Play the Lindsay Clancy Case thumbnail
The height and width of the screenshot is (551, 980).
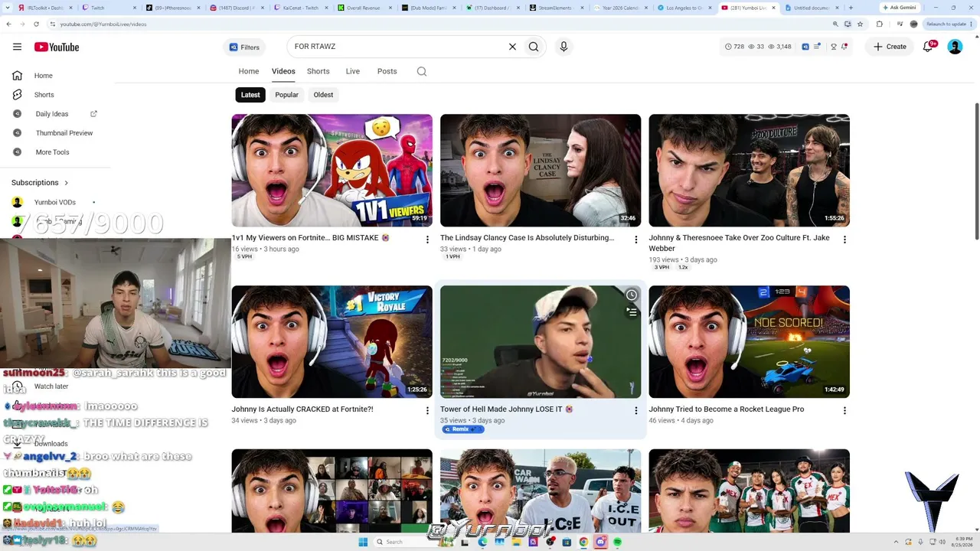coord(541,171)
